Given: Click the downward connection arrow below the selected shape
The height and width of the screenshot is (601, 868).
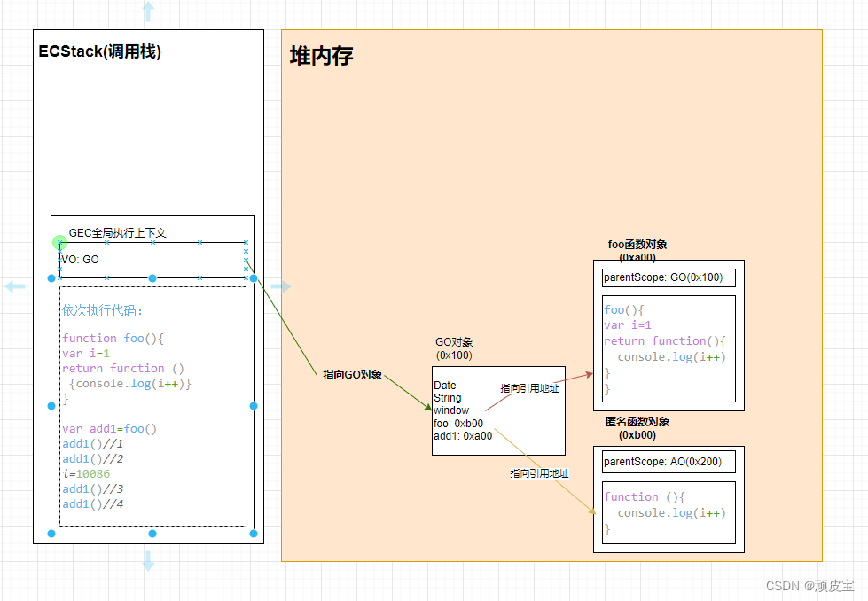Looking at the screenshot, I should pyautogui.click(x=148, y=560).
